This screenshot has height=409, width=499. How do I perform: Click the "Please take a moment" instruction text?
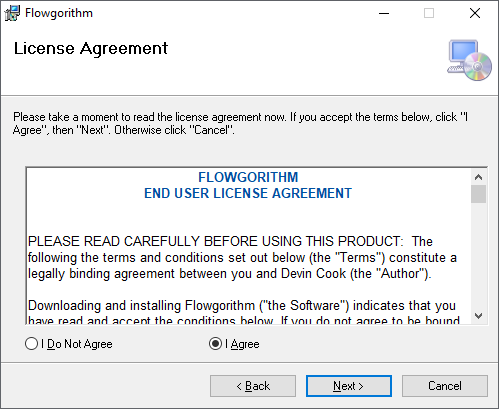[x=240, y=124]
